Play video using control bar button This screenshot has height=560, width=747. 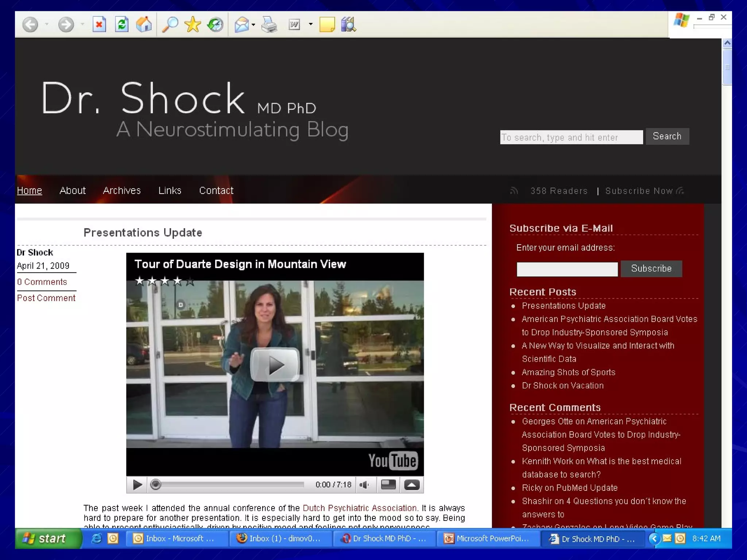coord(137,485)
